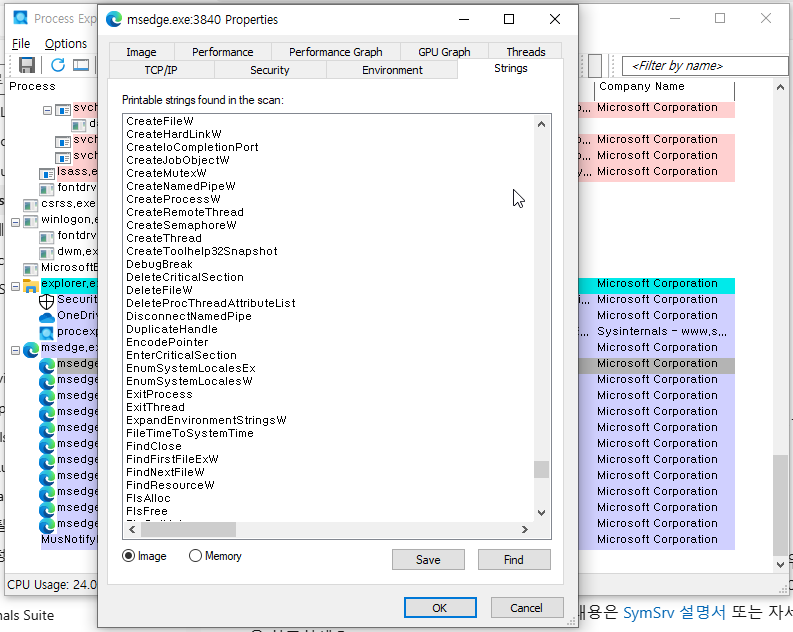Click the System Information toolbar icon
793x632 pixels.
81,65
